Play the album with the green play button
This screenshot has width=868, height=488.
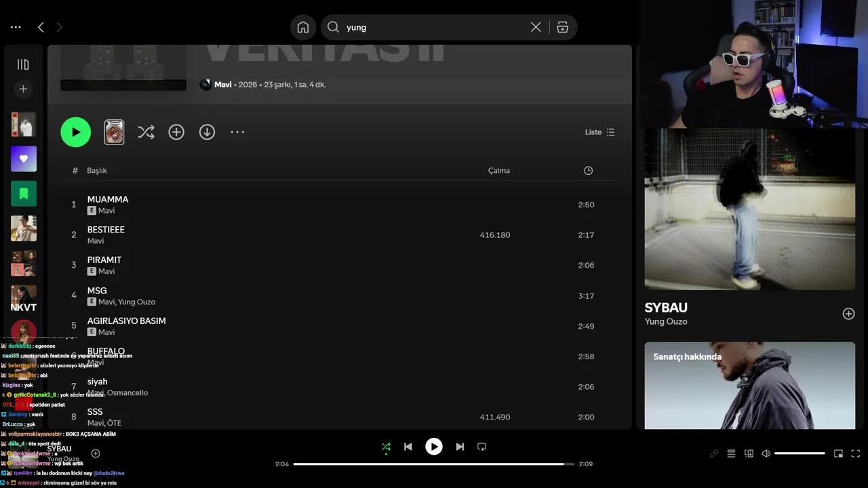pos(76,132)
